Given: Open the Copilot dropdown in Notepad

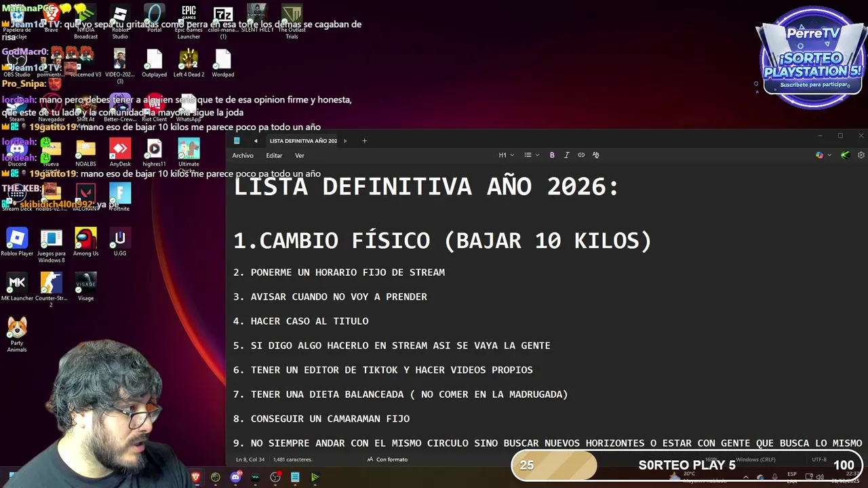Looking at the screenshot, I should click(823, 155).
